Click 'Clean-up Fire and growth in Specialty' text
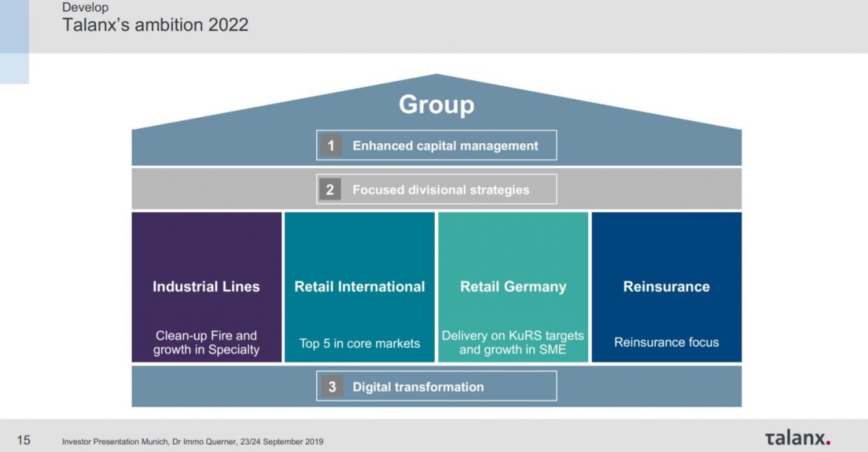Viewport: 868px width, 452px height. 206,343
